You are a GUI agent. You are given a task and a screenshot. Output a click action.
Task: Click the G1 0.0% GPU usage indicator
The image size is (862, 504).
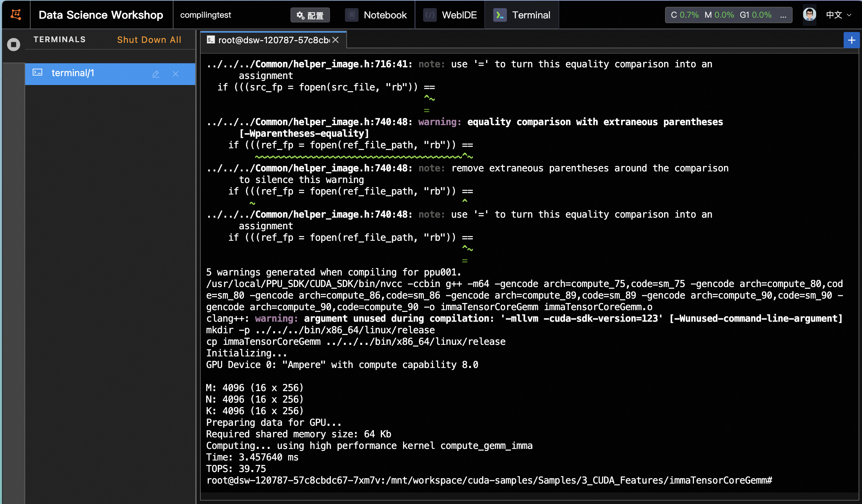pos(755,15)
